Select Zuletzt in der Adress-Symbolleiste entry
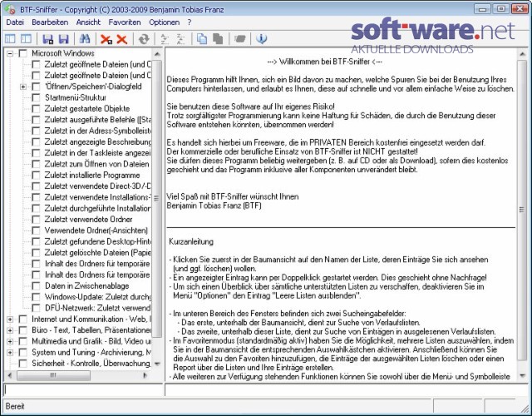This screenshot has height=416, width=532. pos(98,131)
